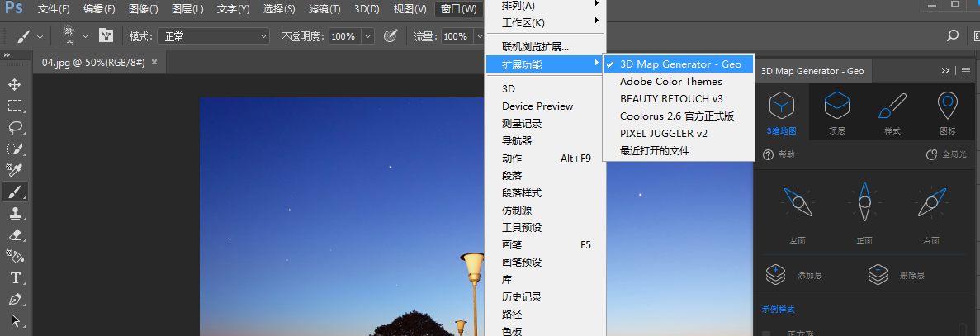980x336 pixels.
Task: Click the 帮助 help button
Action: (779, 154)
